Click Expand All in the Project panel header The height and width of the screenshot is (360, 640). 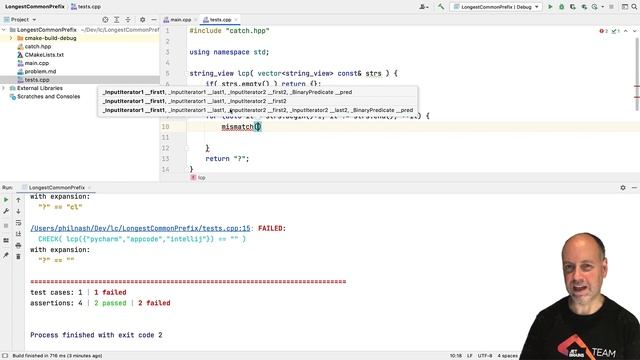click(117, 20)
